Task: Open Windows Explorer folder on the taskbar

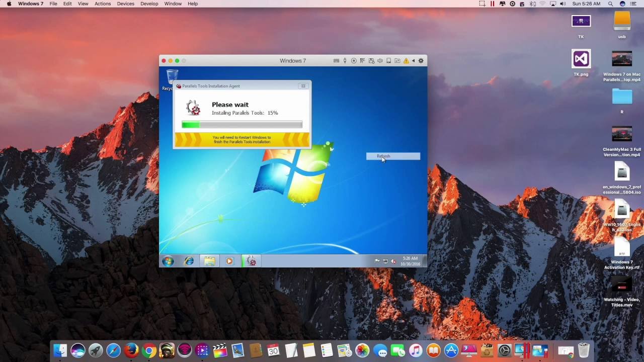Action: click(209, 261)
